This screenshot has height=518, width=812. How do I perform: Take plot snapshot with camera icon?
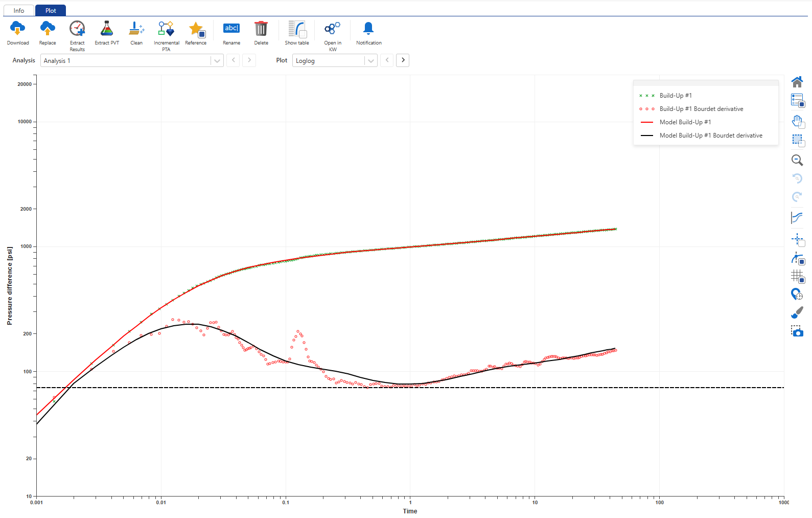point(797,331)
